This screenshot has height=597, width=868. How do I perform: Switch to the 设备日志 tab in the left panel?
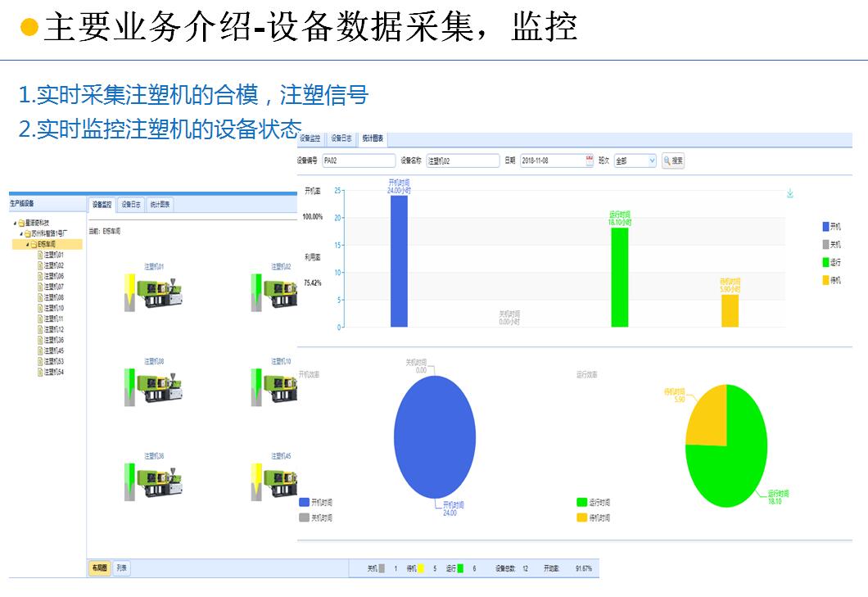[x=130, y=205]
